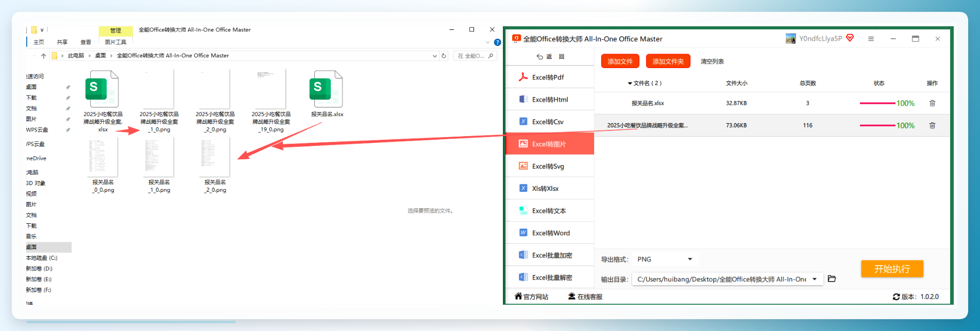Click 清空列表 to clear the list
The image size is (980, 331).
click(712, 61)
